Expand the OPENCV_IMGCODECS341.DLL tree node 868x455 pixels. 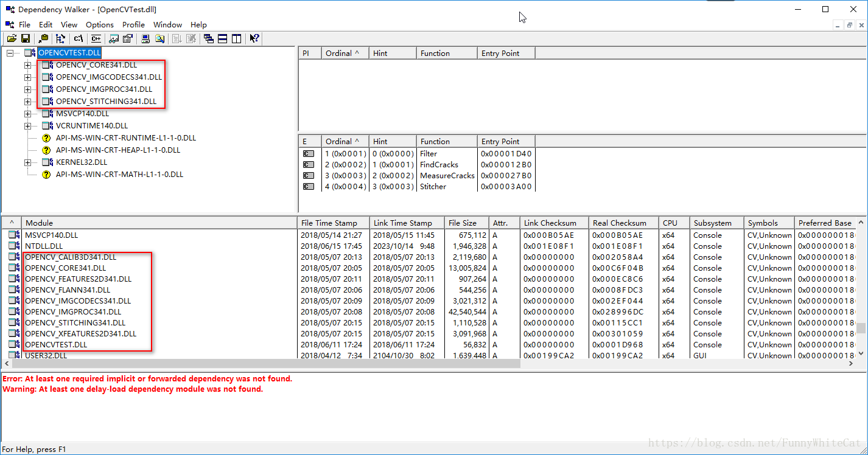pos(27,77)
